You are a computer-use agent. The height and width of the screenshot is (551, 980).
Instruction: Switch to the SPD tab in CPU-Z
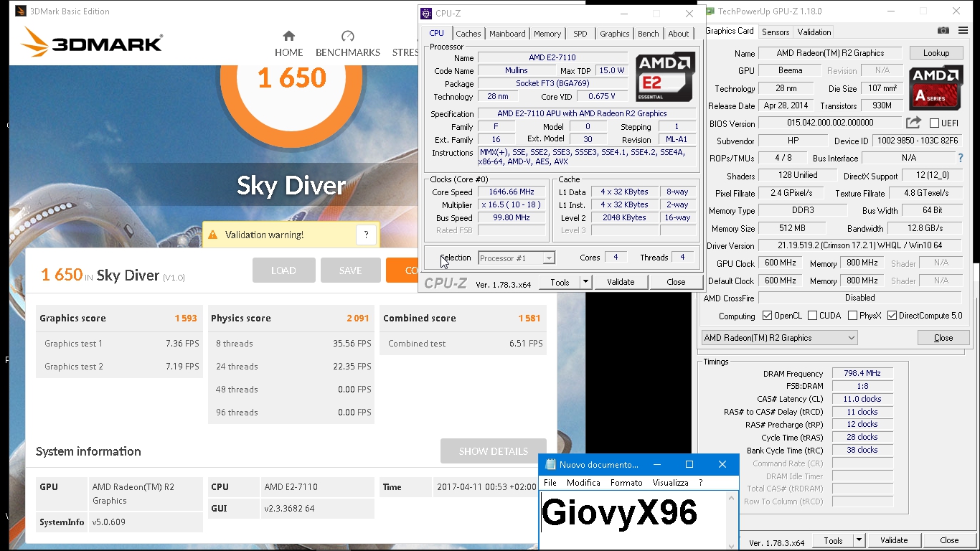click(x=580, y=34)
